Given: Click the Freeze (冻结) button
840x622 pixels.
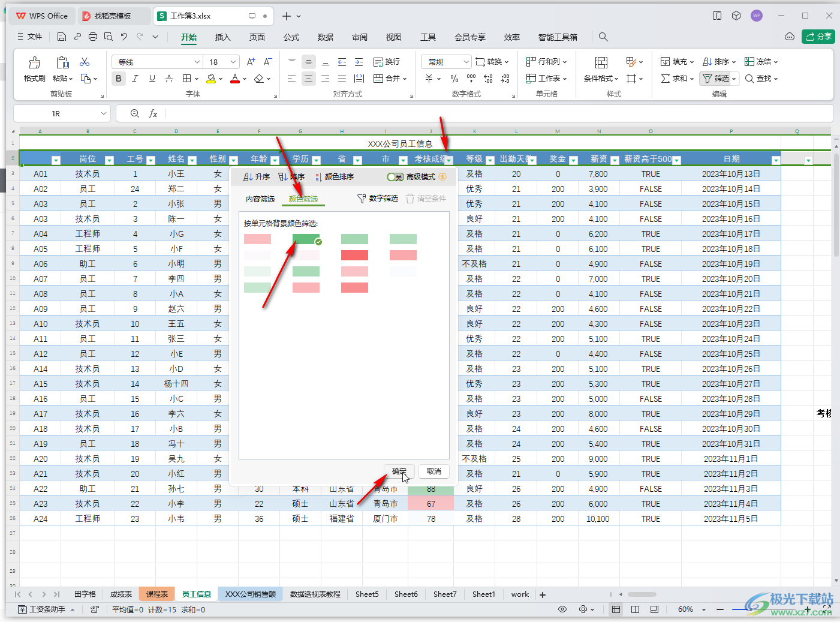Looking at the screenshot, I should click(x=761, y=62).
